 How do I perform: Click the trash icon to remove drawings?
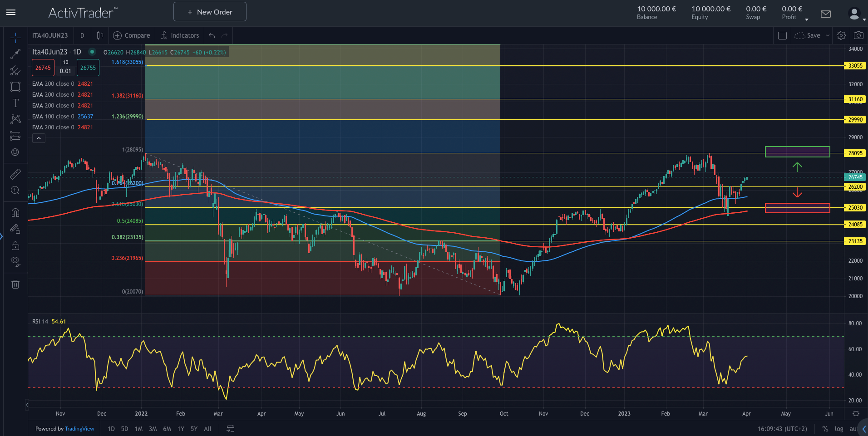pyautogui.click(x=15, y=284)
